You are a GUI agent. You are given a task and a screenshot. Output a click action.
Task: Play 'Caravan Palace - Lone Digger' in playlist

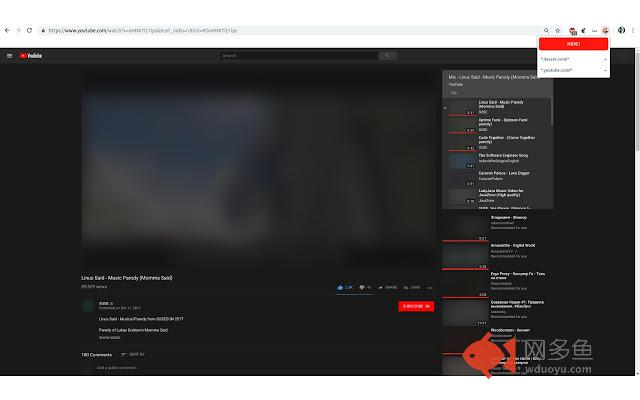(497, 178)
